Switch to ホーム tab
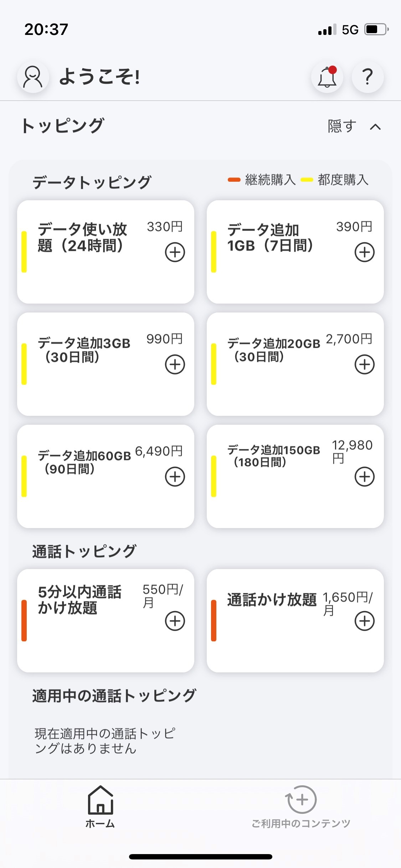401x868 pixels. (101, 807)
